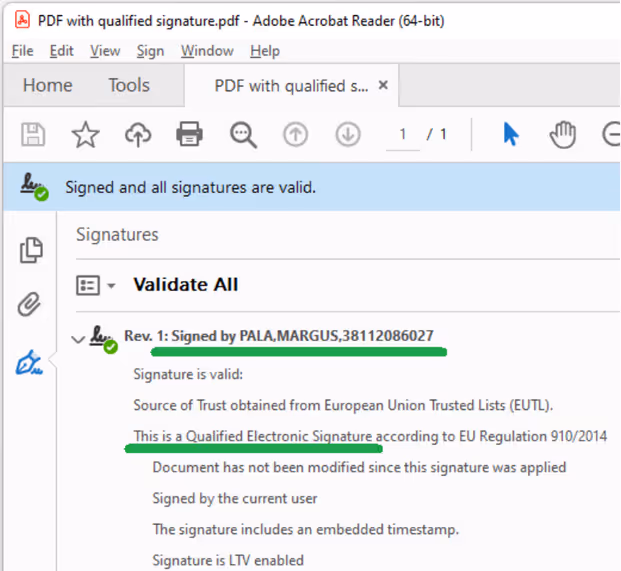Switch to the Tools tab
The width and height of the screenshot is (621, 571).
coord(129,85)
